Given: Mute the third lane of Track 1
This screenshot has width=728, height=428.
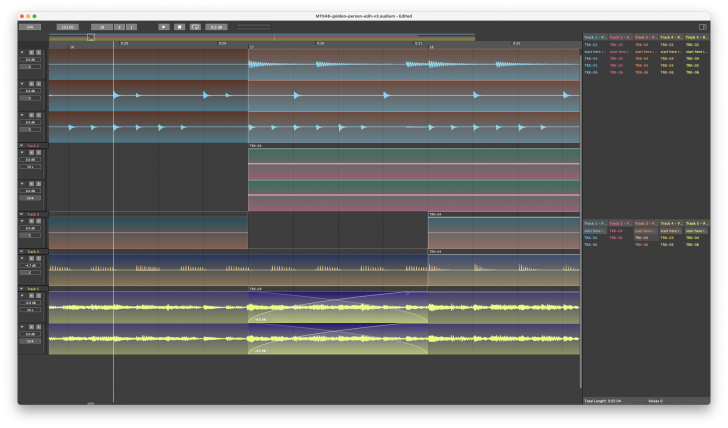Looking at the screenshot, I should click(32, 115).
